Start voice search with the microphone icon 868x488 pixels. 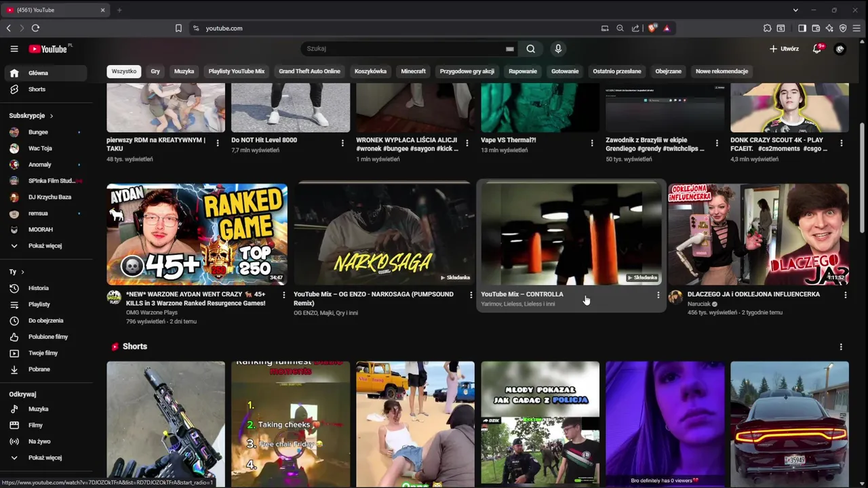558,49
